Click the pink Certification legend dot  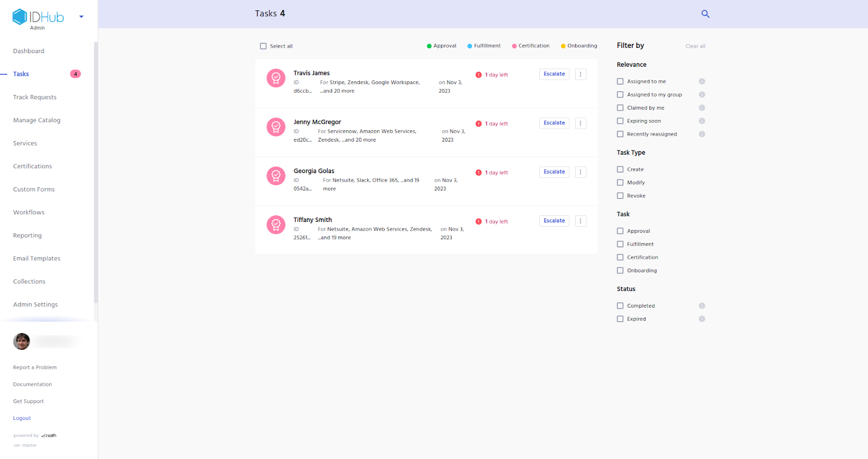[x=514, y=46]
